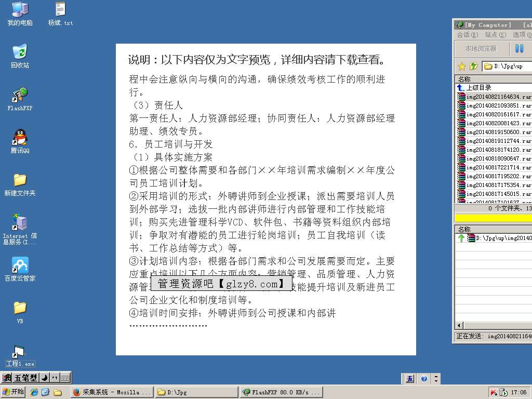
Task: Open the 回收站 recycle bin icon
Action: coord(20,56)
